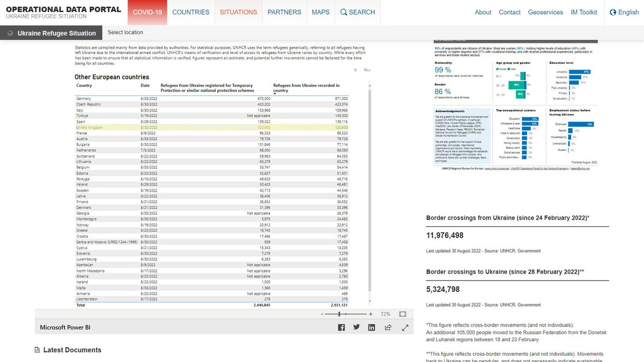Click the globe icon beside English
Screen dimensions: 644x362
[613, 12]
